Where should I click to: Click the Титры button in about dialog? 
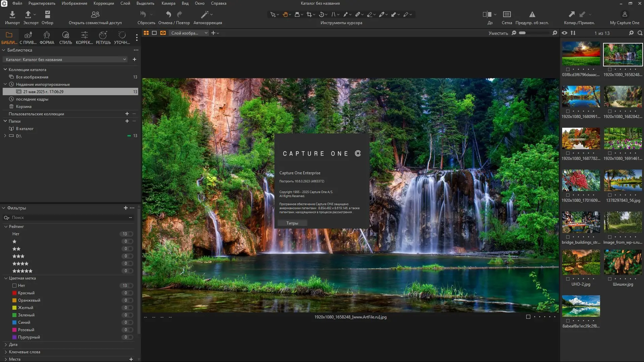[292, 223]
